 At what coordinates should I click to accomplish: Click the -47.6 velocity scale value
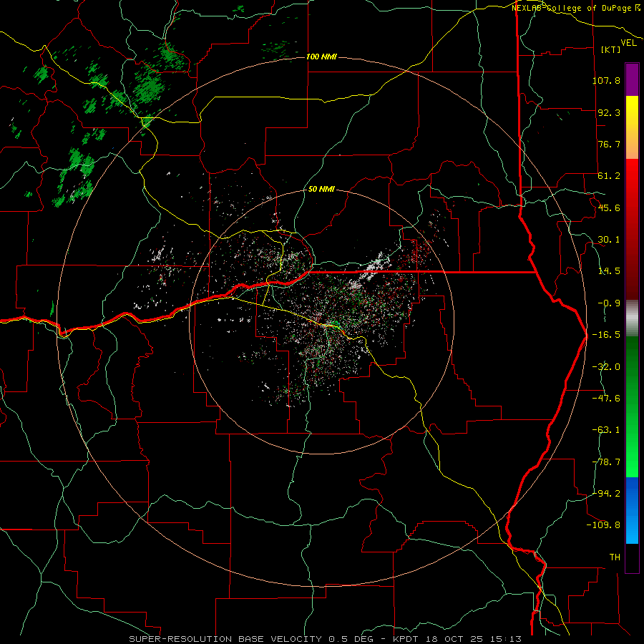coord(606,399)
